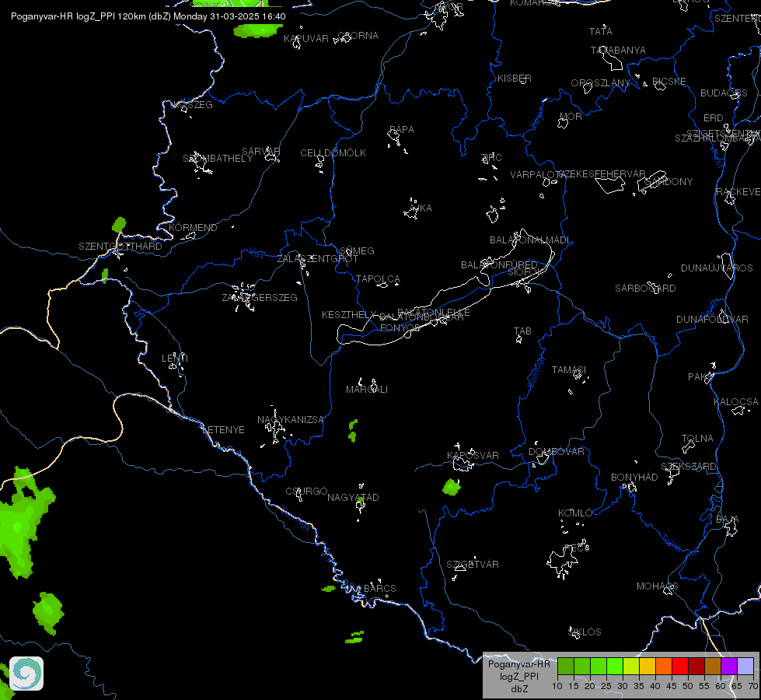Click the BONYHÁD city label
Viewport: 761px width, 700px height.
[634, 477]
